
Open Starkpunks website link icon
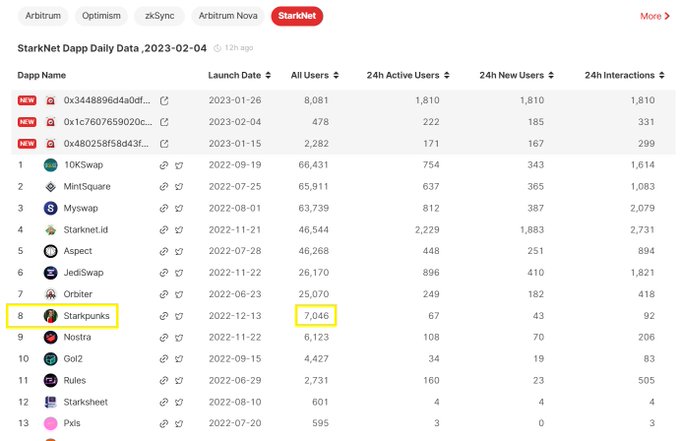[x=163, y=316]
